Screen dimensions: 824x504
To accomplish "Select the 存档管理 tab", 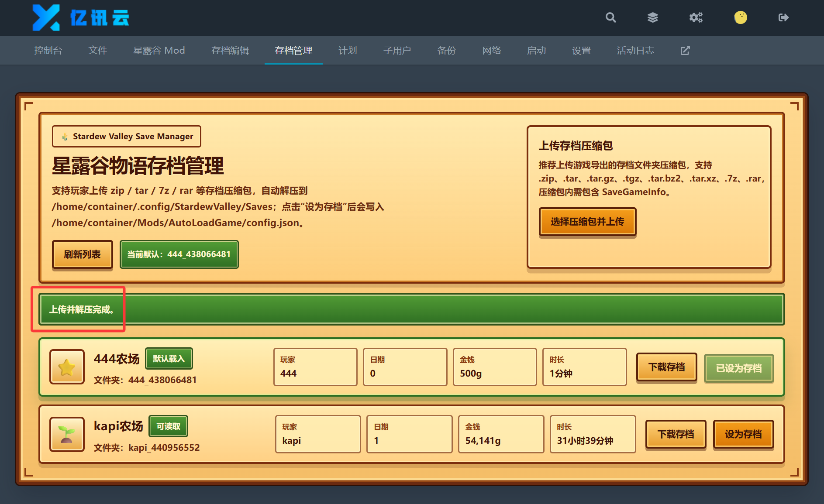I will click(293, 50).
